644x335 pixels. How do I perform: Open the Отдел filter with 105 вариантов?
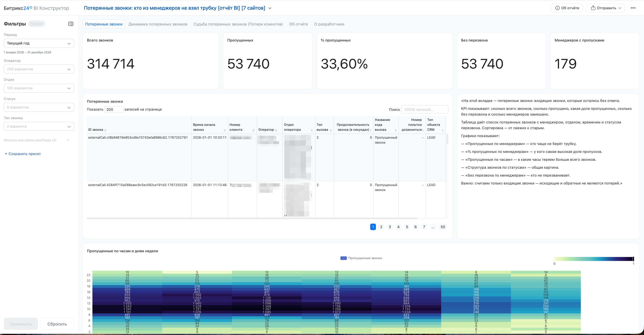pyautogui.click(x=39, y=88)
